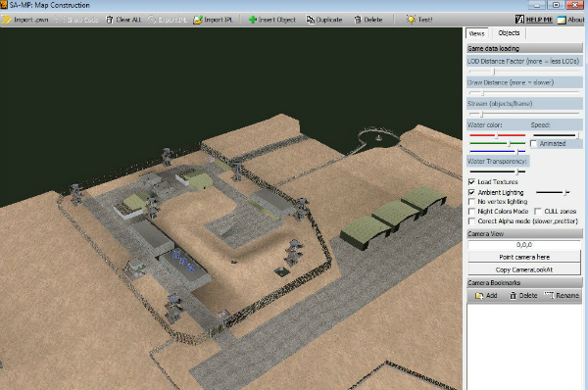
Task: Click the Copy CameraLookAt button
Action: click(x=524, y=269)
